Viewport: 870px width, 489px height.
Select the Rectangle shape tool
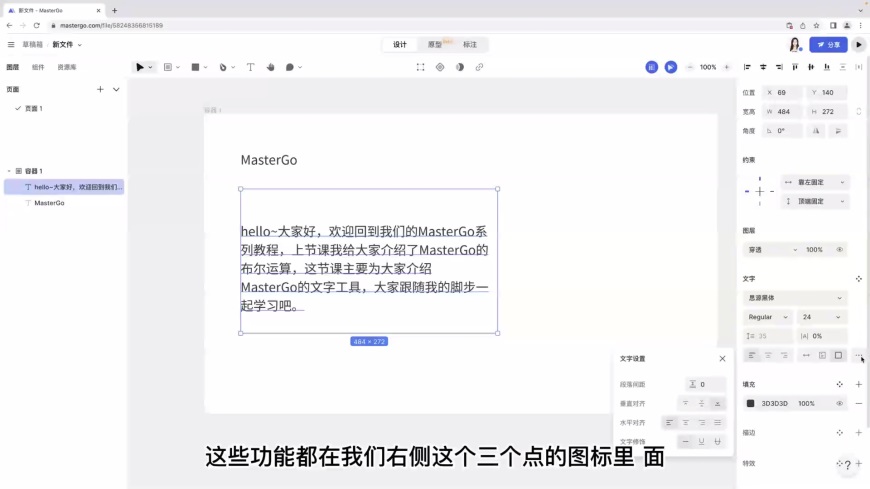(x=195, y=67)
